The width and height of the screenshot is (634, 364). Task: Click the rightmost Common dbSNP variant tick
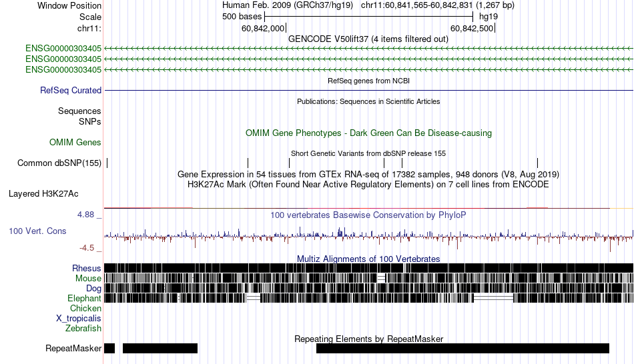[x=537, y=163]
